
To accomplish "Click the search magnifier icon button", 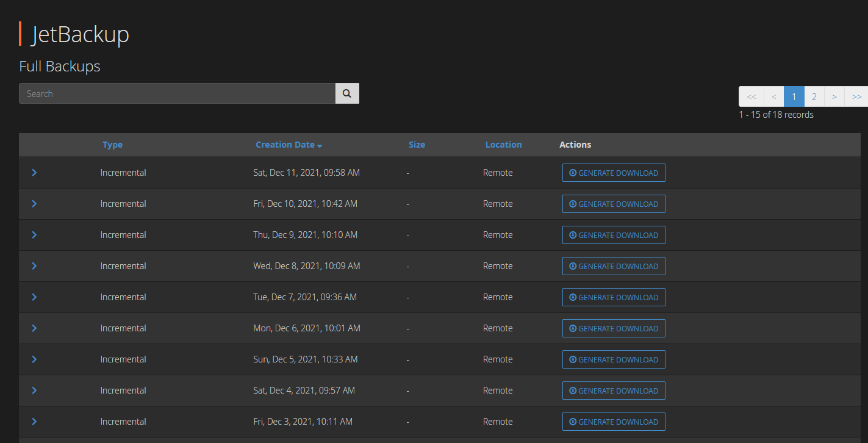I will point(347,93).
